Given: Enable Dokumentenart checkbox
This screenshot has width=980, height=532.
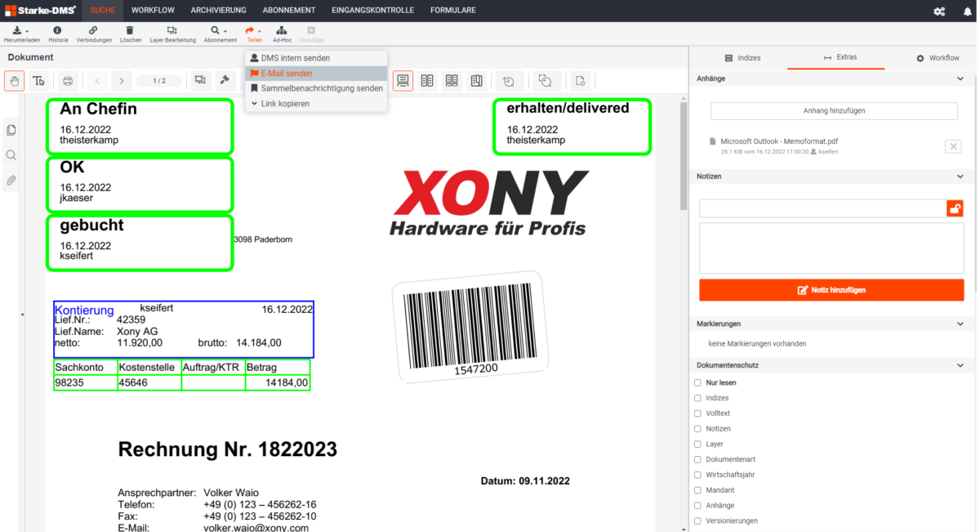Looking at the screenshot, I should [x=698, y=459].
